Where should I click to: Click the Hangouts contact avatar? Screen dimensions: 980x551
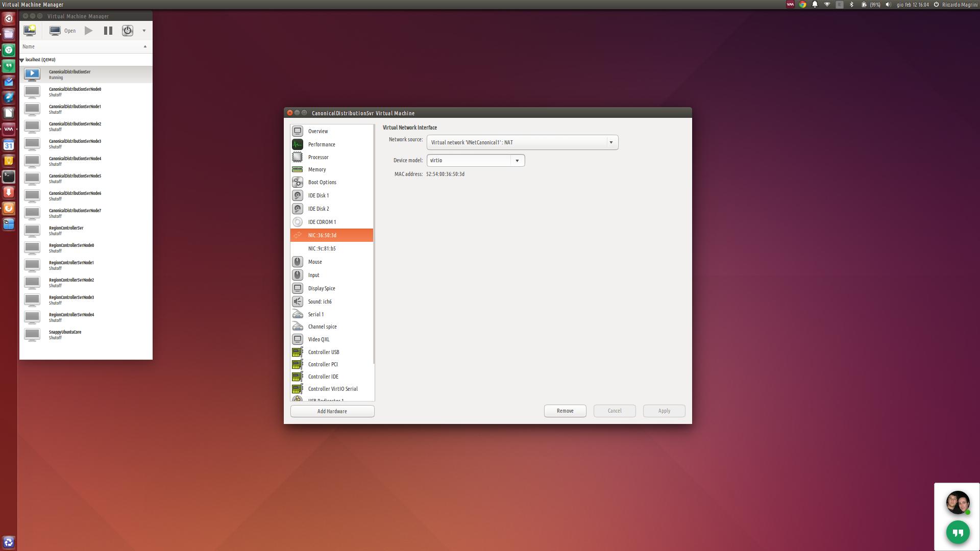[958, 503]
